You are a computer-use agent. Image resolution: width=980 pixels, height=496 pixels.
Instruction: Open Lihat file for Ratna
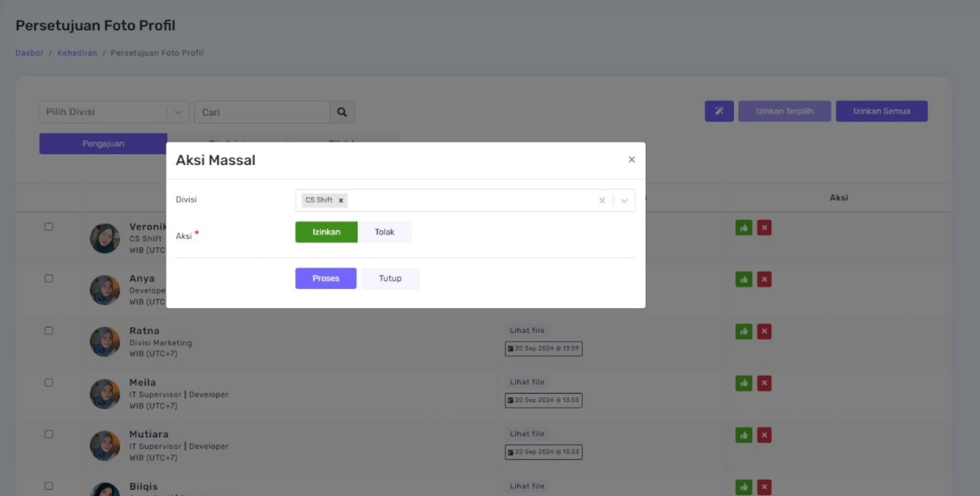pos(527,330)
